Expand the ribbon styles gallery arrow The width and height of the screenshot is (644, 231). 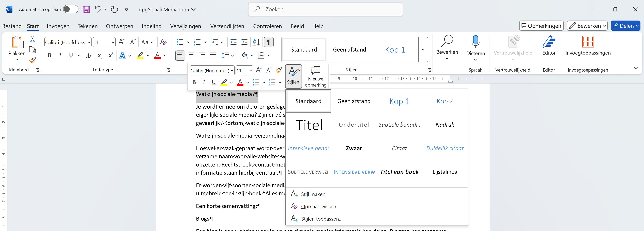[x=423, y=49]
